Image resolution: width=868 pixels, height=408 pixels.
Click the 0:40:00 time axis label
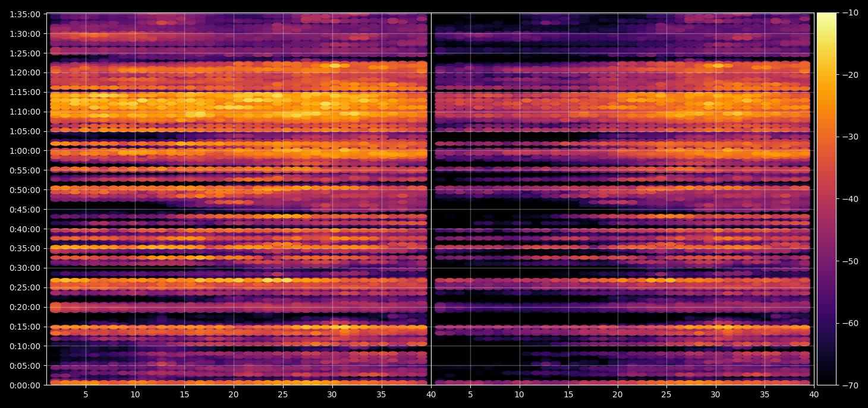(25, 229)
